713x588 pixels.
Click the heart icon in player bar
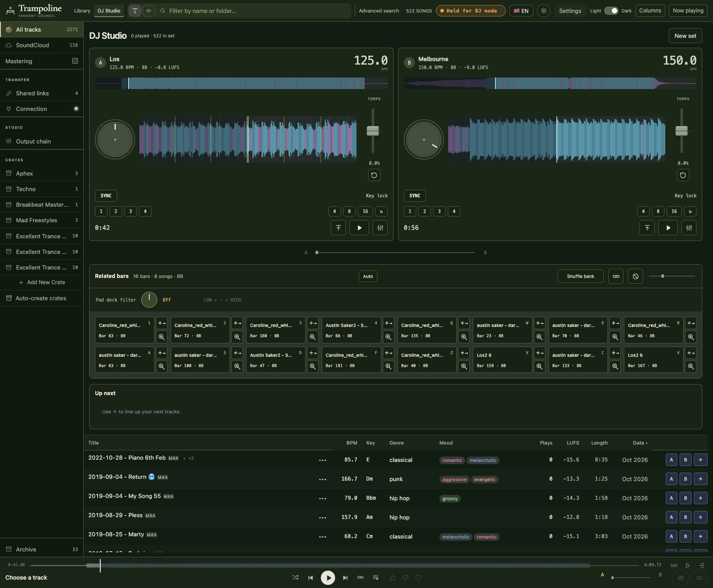click(418, 578)
